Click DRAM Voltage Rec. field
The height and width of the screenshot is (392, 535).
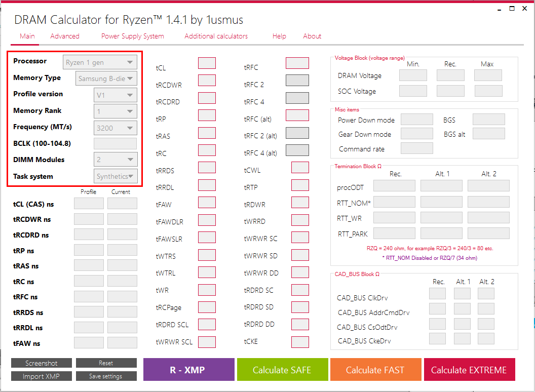450,75
